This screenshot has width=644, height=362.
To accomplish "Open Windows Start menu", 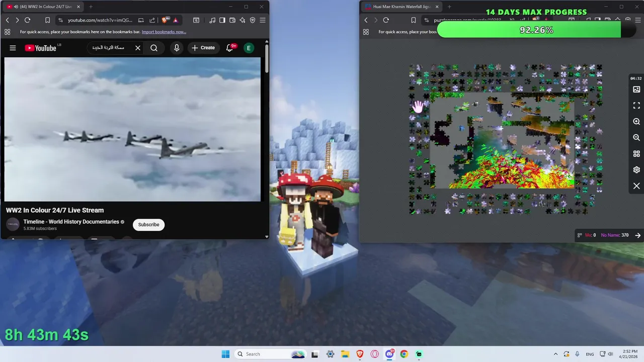I will (x=225, y=354).
